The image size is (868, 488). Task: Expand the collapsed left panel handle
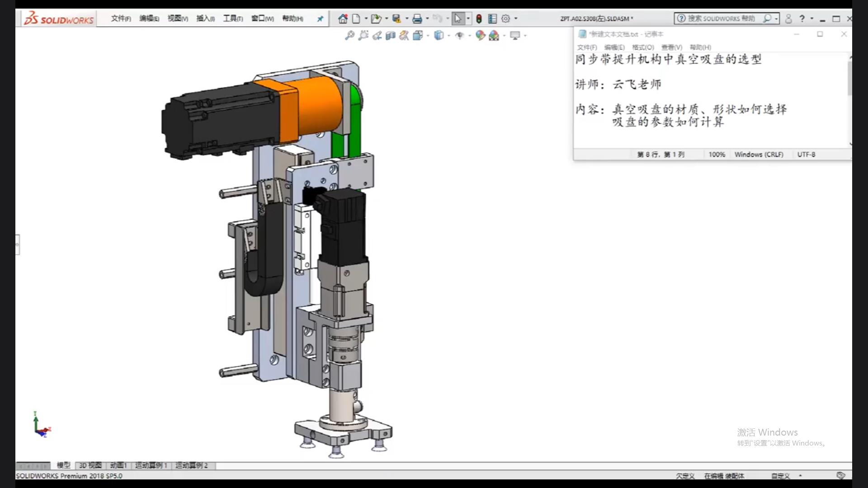pyautogui.click(x=17, y=244)
